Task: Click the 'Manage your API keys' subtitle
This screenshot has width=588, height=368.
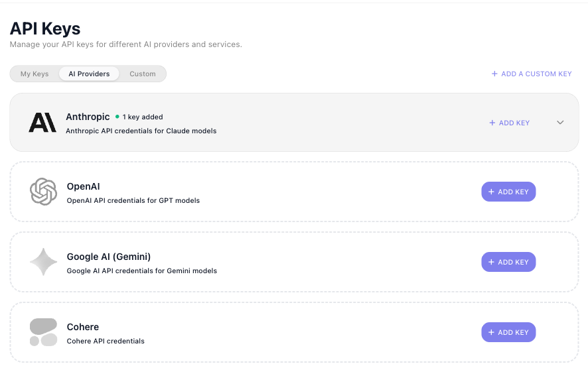Action: [x=125, y=44]
